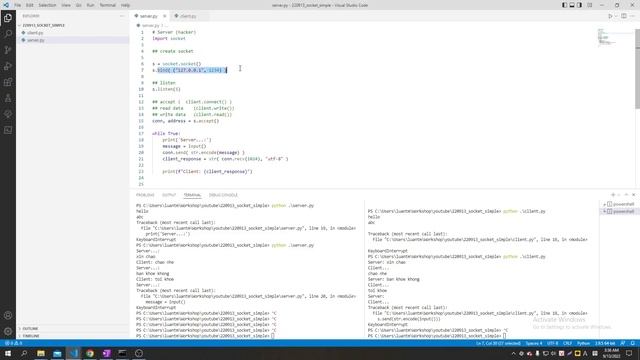Close the server.py editor tab
The width and height of the screenshot is (640, 360).
tap(164, 16)
